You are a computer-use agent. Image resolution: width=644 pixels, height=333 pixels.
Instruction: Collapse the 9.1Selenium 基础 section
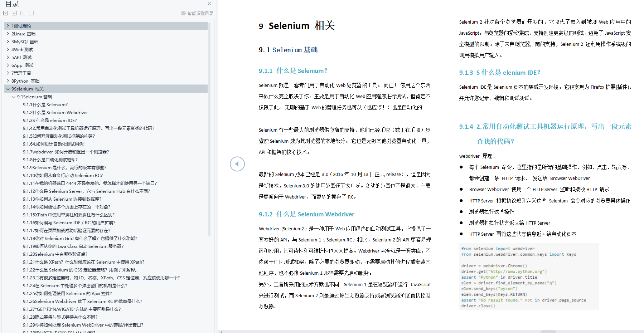pos(14,97)
